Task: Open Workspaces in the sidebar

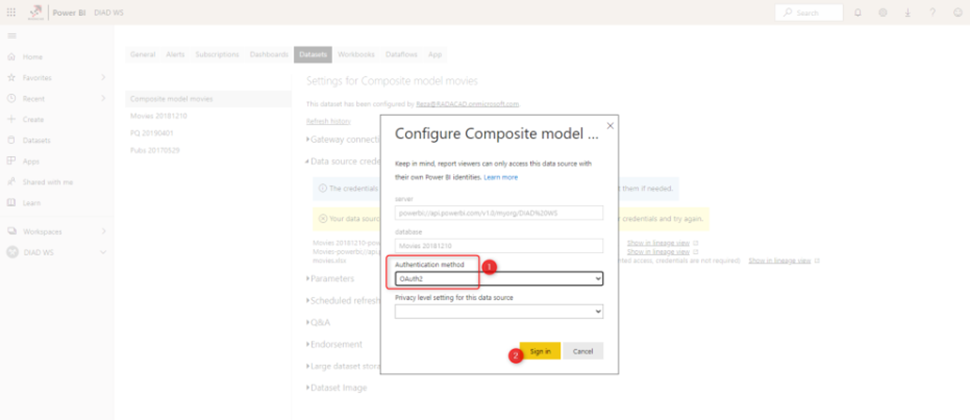Action: click(42, 231)
